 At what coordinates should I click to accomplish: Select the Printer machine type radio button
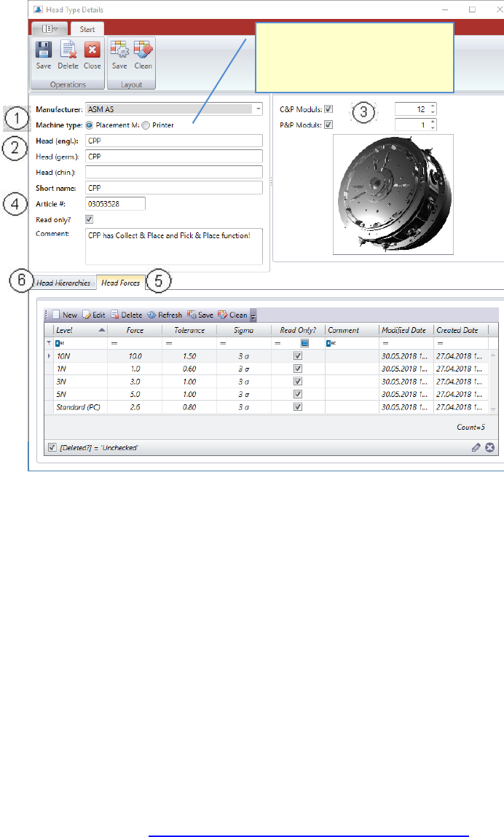pos(146,125)
